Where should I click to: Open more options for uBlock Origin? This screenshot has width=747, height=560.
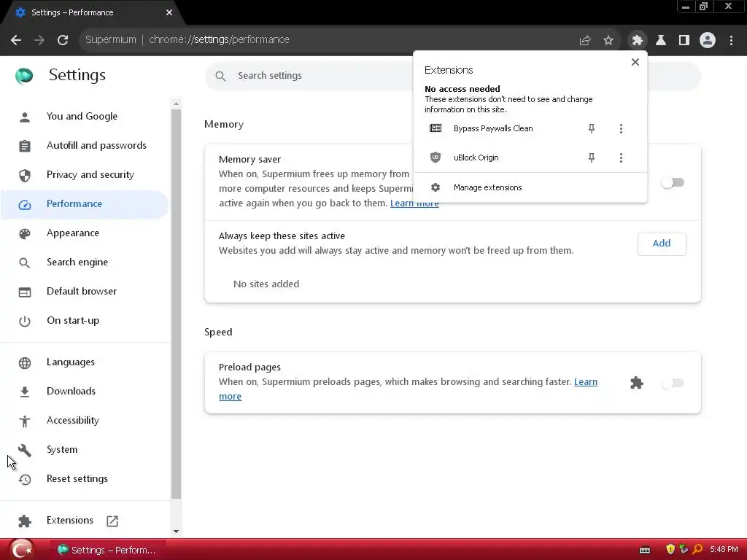coord(621,157)
